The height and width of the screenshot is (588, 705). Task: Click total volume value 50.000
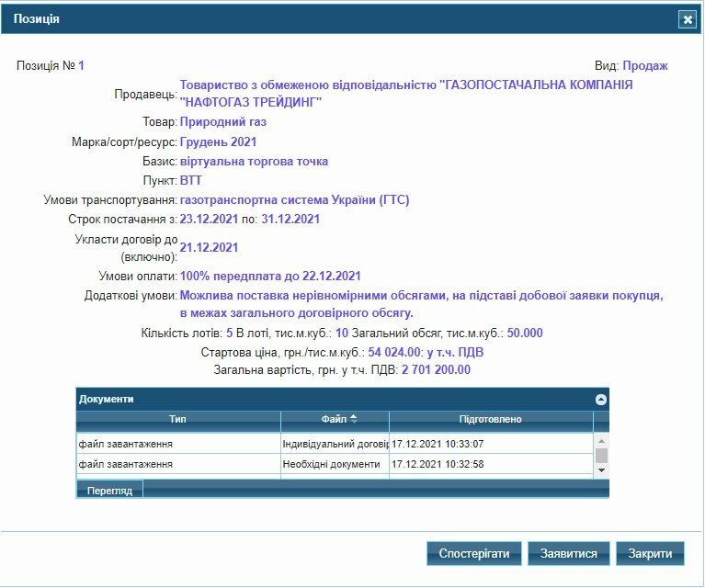point(525,334)
